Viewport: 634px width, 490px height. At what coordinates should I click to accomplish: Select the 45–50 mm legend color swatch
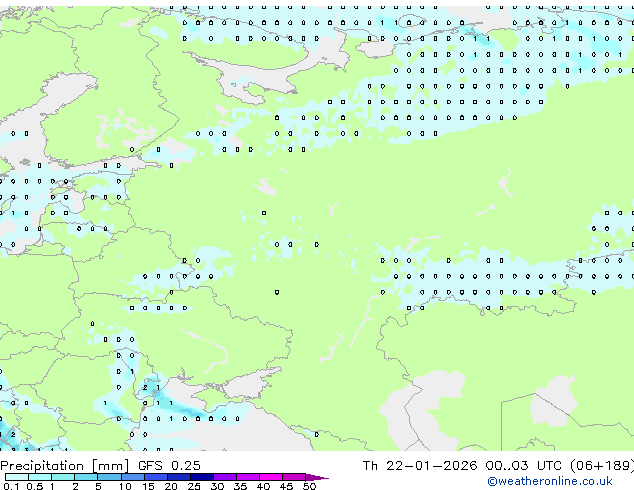point(294,477)
